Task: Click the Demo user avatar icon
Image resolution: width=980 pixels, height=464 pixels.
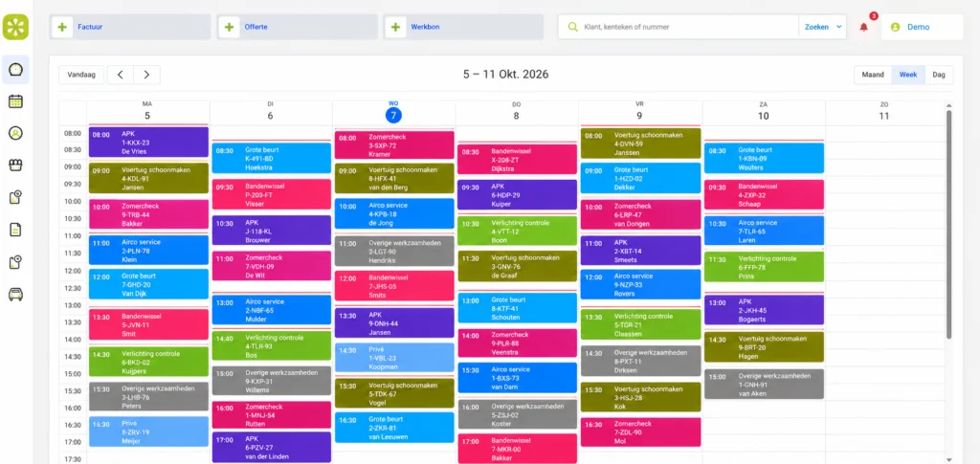Action: 895,27
